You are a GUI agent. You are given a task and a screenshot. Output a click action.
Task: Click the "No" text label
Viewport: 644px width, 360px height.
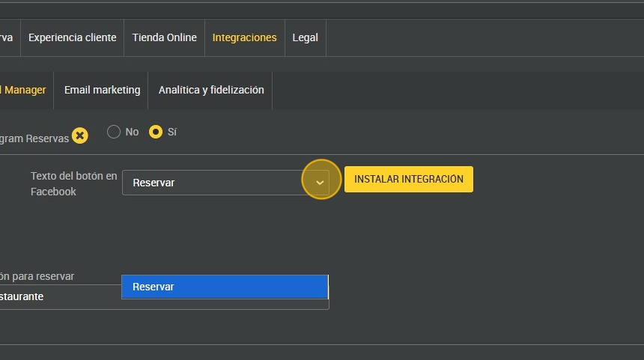(132, 132)
